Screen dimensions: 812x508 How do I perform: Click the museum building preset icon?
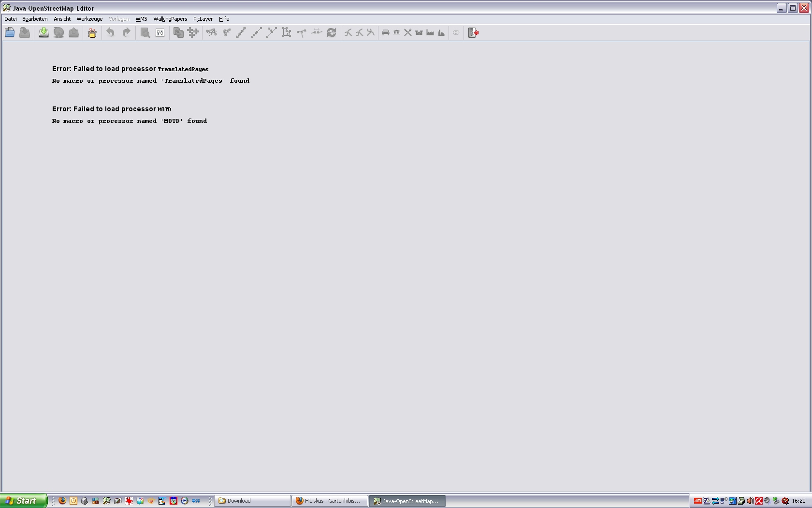(397, 33)
